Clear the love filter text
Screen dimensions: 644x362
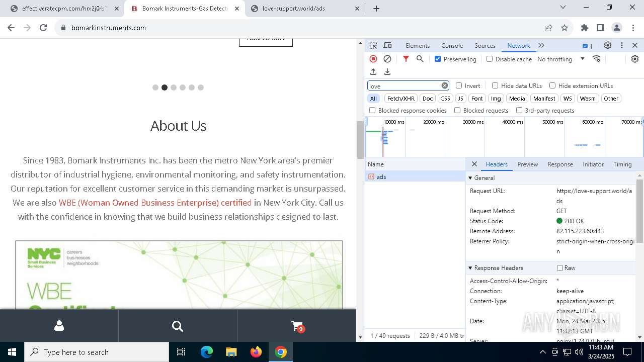(x=445, y=85)
